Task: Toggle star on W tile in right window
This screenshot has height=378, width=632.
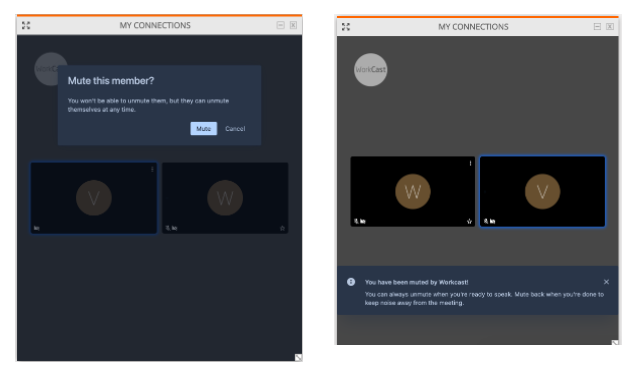Action: 469,221
